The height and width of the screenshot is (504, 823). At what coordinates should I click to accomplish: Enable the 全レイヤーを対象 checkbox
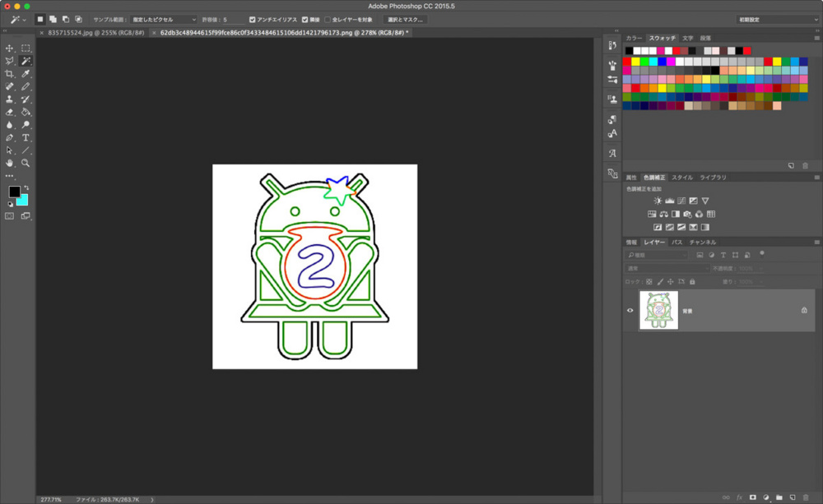tap(328, 20)
